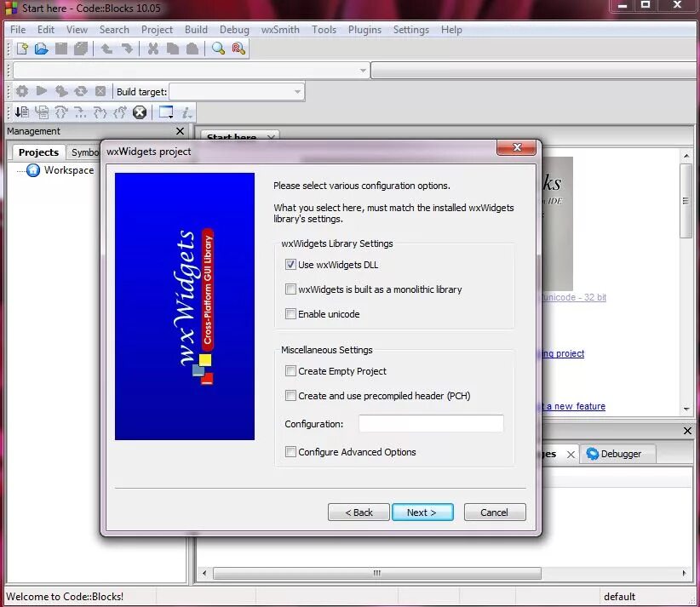The width and height of the screenshot is (700, 607).
Task: Open the Debug menu
Action: [234, 30]
